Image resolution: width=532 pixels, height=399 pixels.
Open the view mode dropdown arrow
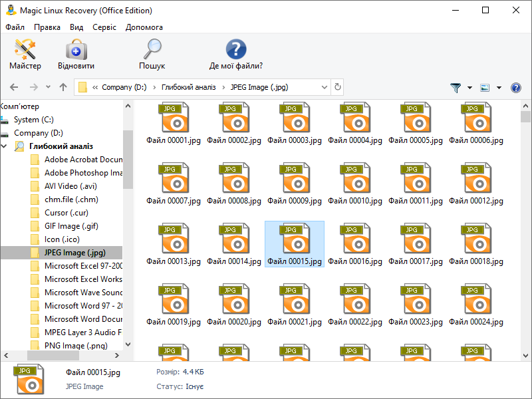(498, 88)
